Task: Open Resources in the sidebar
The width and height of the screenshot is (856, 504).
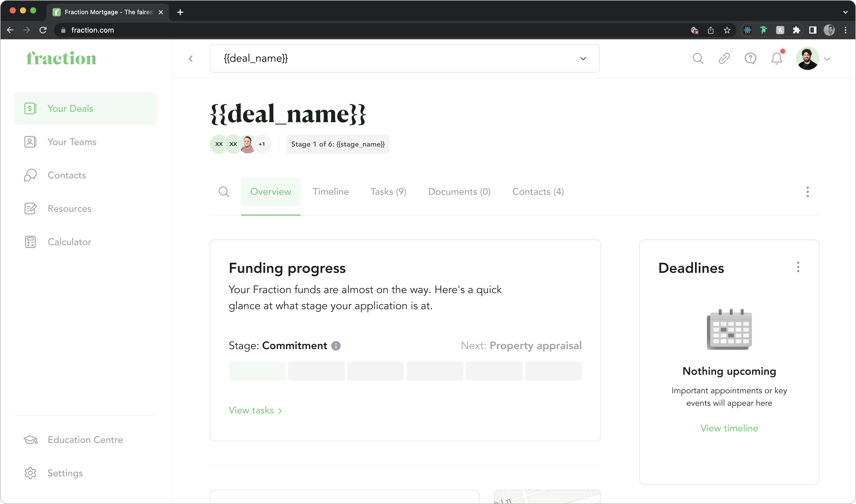Action: (86, 209)
